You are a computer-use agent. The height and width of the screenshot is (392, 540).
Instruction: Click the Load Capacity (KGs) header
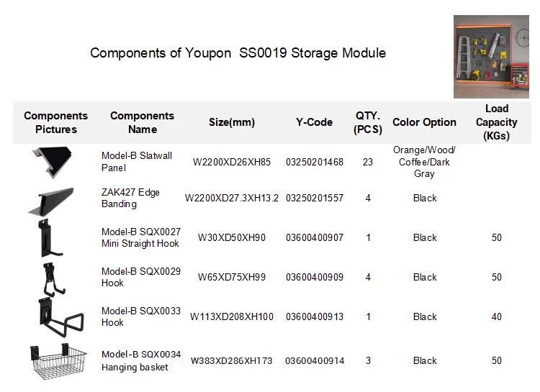click(496, 122)
